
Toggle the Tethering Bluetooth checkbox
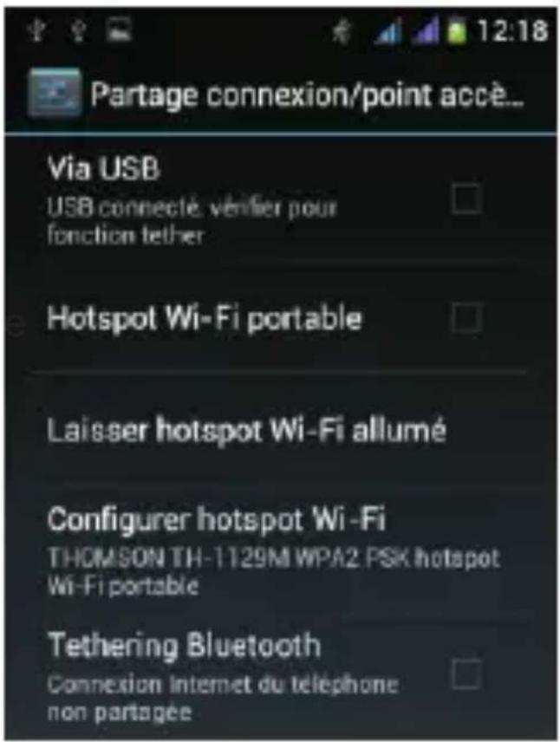coord(466,673)
